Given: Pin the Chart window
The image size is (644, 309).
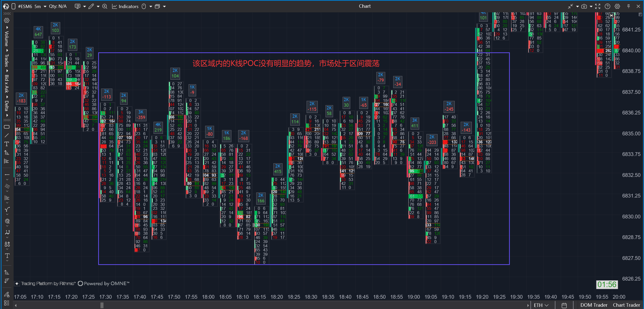Looking at the screenshot, I should tap(629, 6).
